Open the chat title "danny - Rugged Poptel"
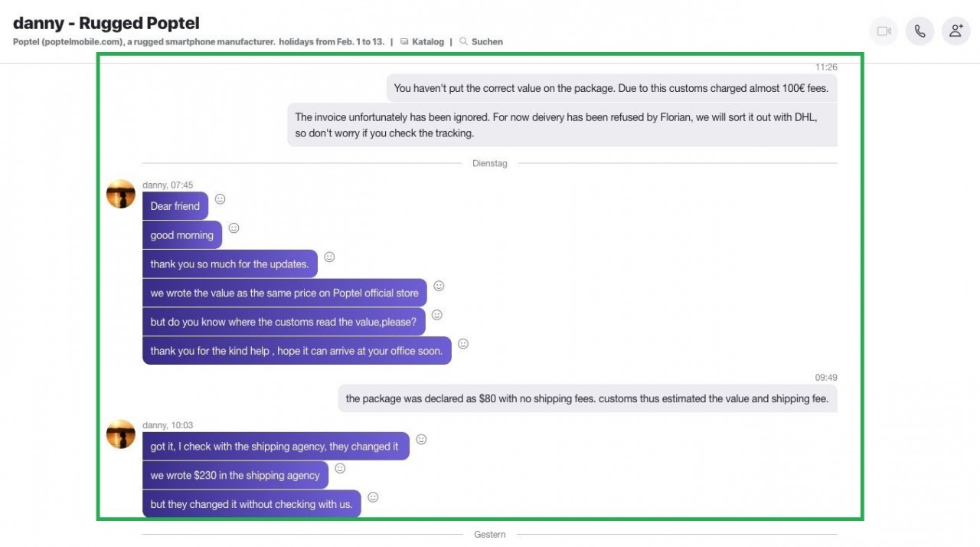Viewport: 980px width, 547px height. (106, 23)
